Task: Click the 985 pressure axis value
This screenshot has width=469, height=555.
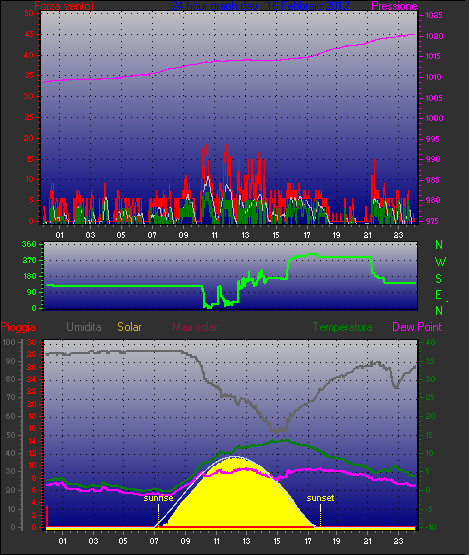Action: pyautogui.click(x=432, y=180)
